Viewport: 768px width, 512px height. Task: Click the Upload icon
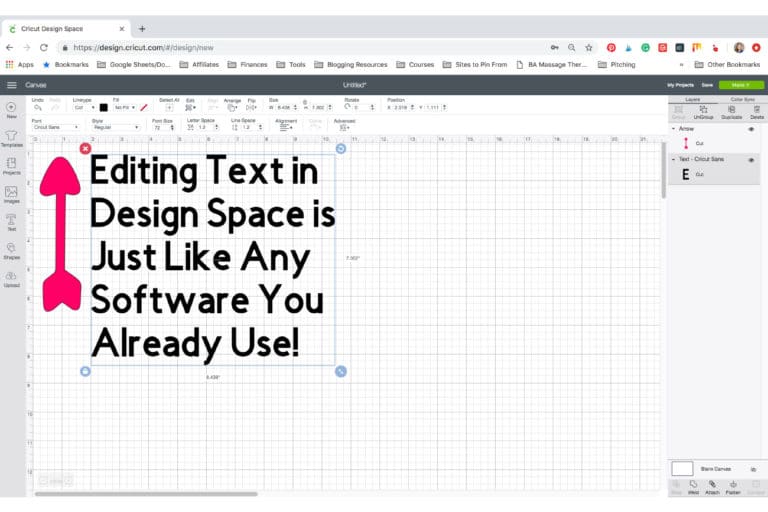11,279
